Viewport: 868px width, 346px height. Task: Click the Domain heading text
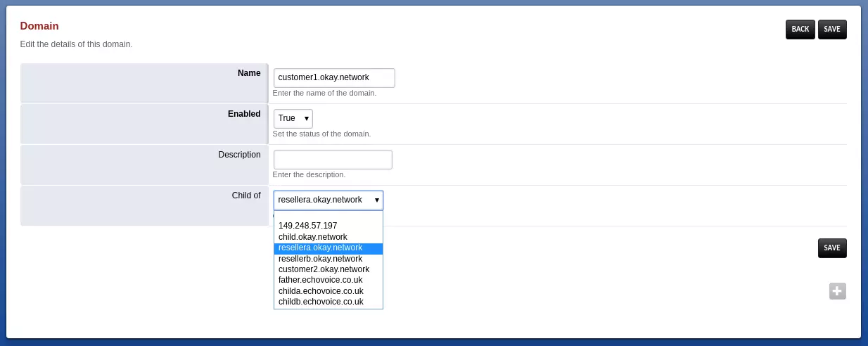tap(39, 26)
